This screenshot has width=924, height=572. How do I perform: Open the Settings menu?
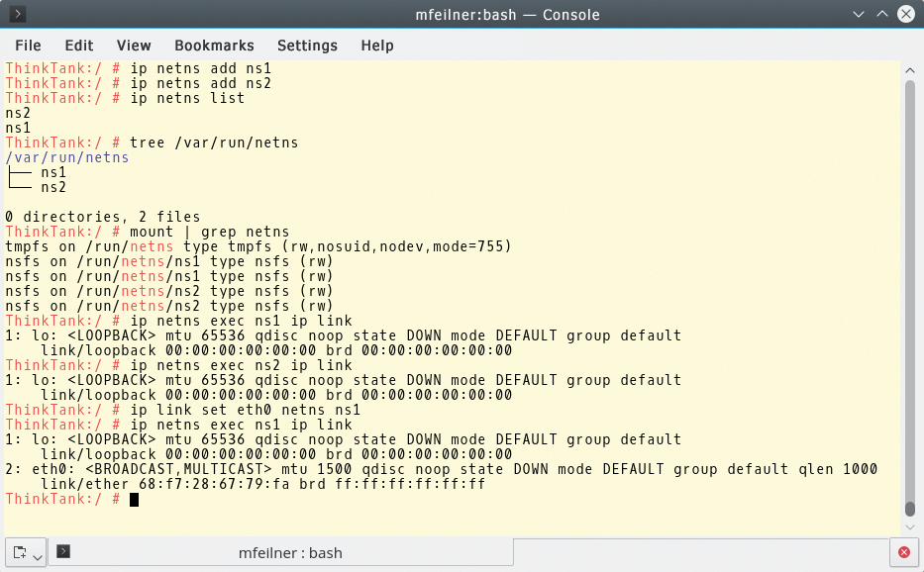pyautogui.click(x=307, y=46)
